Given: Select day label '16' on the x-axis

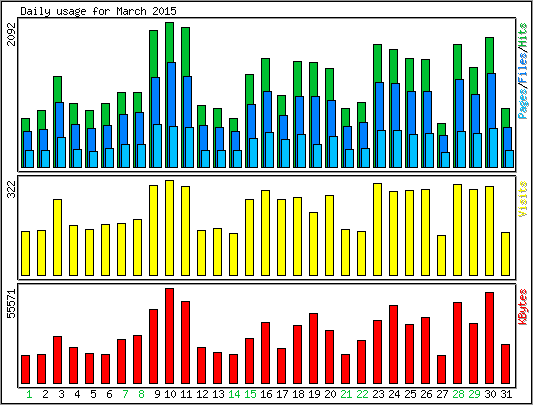Looking at the screenshot, I should (266, 394).
